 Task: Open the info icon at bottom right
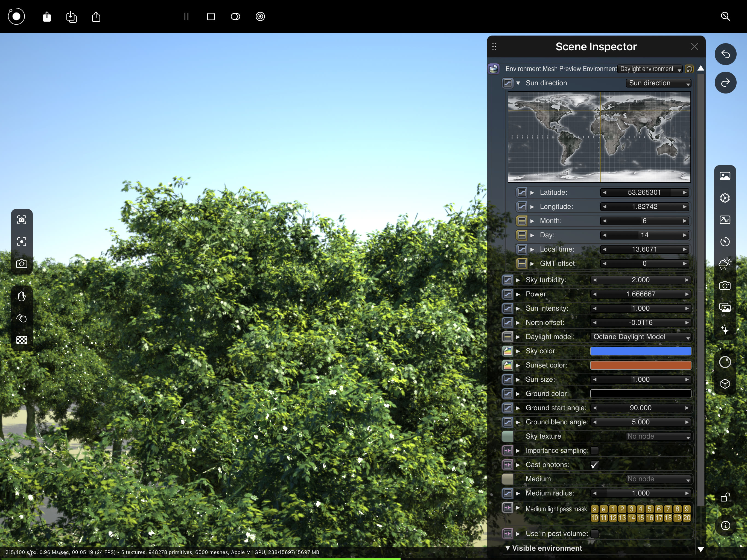click(x=725, y=526)
